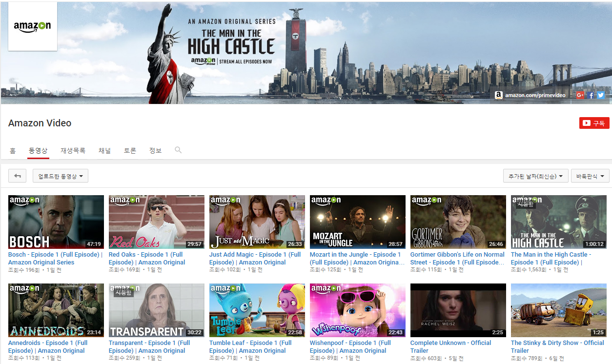Open 'Wishenpoof - Episode 1' title link
Image resolution: width=612 pixels, height=364 pixels.
pos(350,346)
